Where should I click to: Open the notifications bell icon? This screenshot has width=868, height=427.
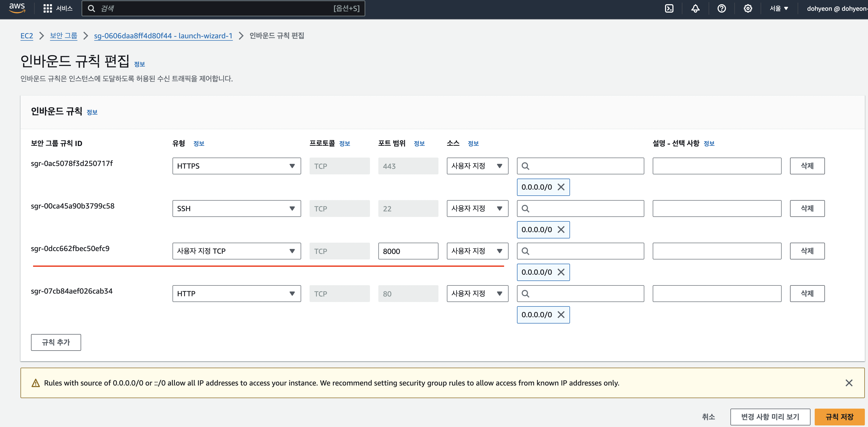(x=695, y=8)
